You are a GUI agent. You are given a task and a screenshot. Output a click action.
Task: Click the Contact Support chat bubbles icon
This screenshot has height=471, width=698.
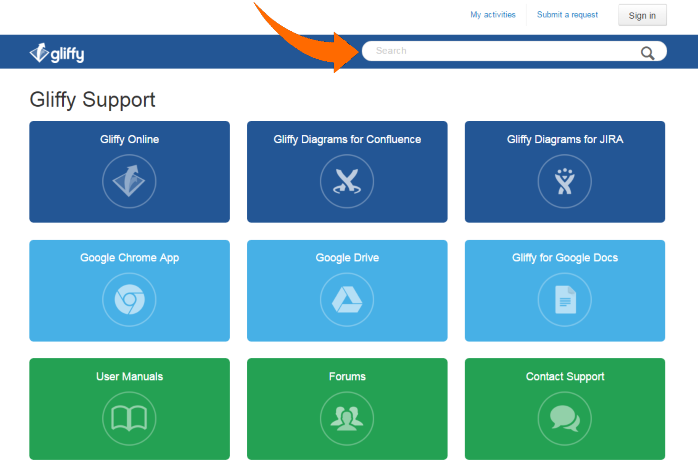(x=564, y=418)
